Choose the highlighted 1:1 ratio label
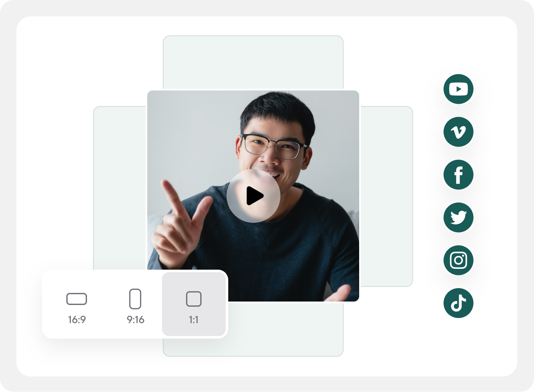534x392 pixels. (194, 320)
